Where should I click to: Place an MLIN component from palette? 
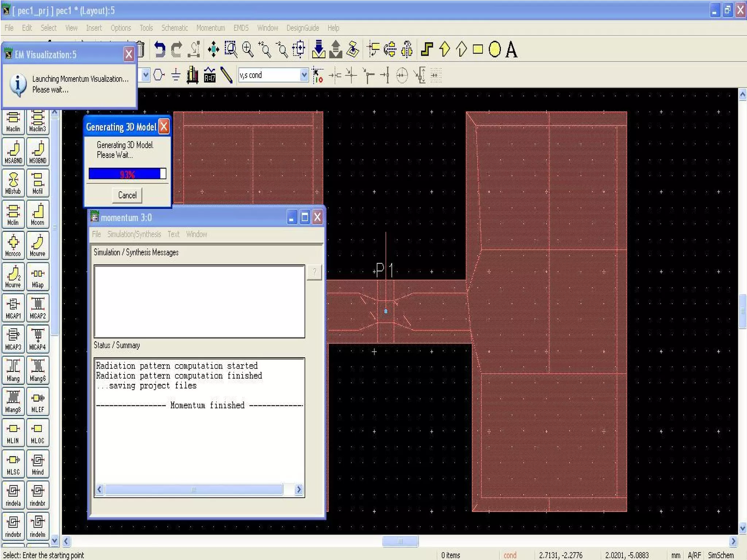click(x=13, y=433)
